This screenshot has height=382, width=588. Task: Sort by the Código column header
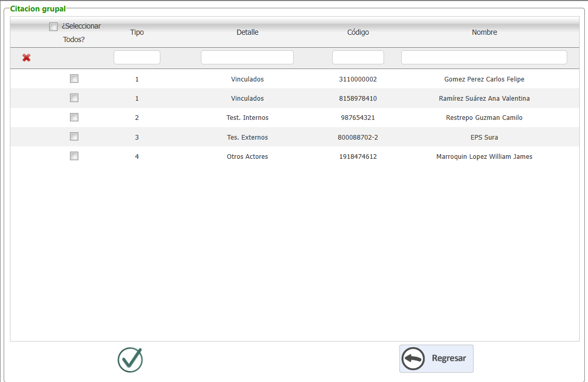click(358, 32)
